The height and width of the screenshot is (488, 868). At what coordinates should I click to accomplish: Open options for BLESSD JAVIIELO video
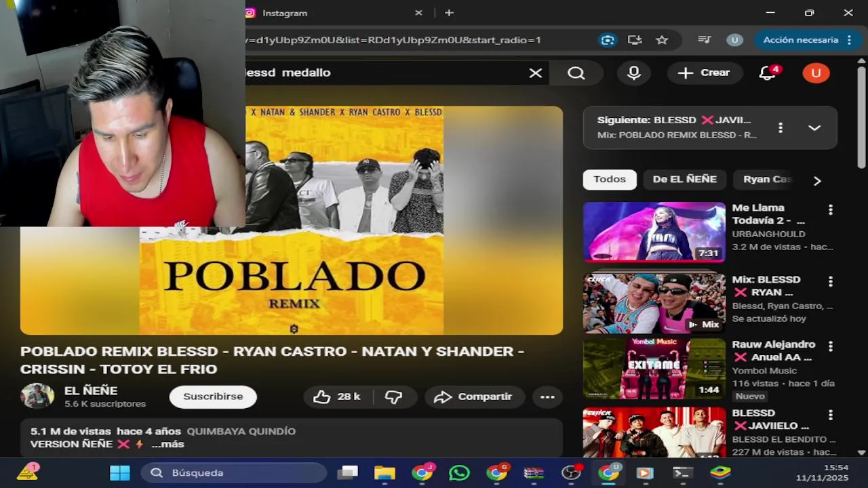(830, 415)
